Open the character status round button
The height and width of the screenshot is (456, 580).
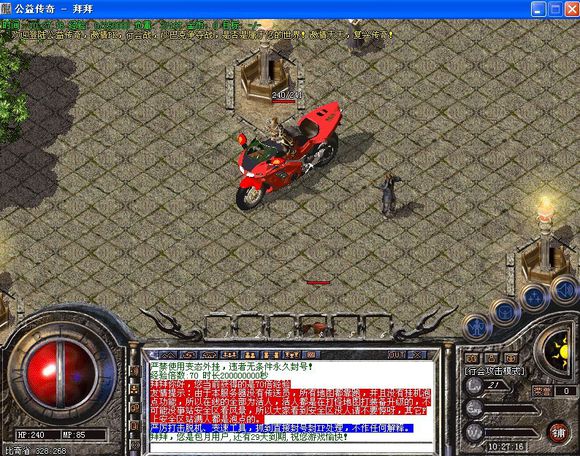click(476, 327)
